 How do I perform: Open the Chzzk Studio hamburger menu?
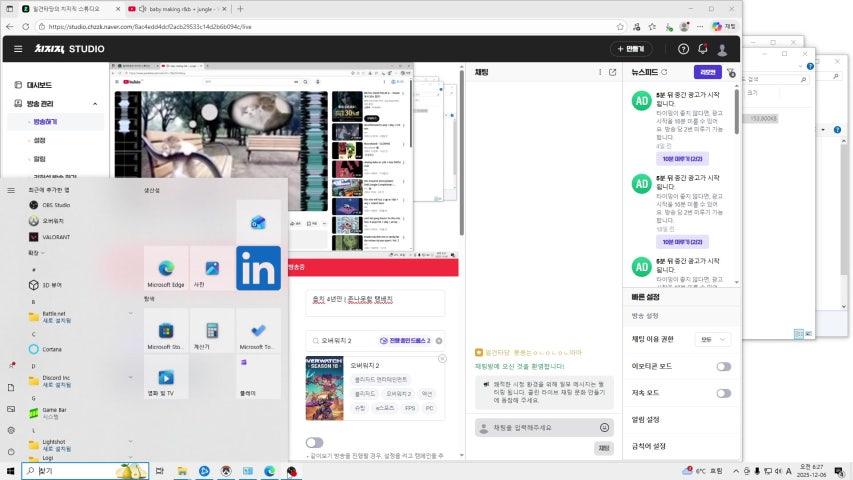pyautogui.click(x=18, y=48)
